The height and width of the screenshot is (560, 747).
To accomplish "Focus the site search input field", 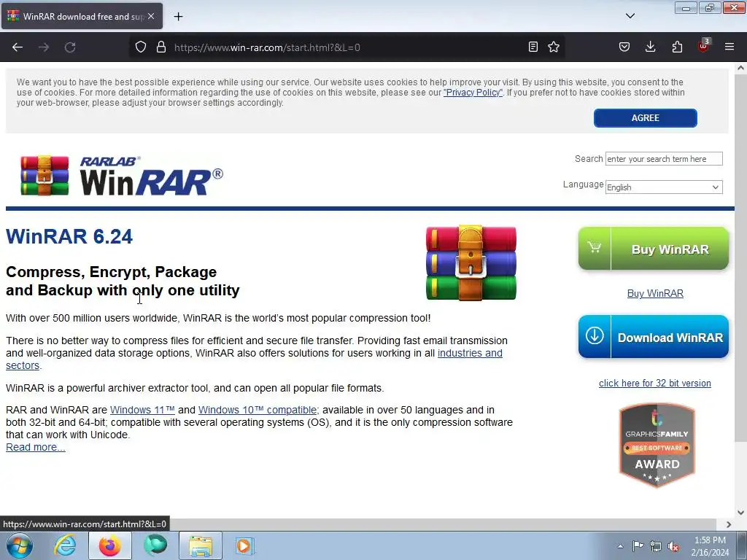I will (x=664, y=158).
